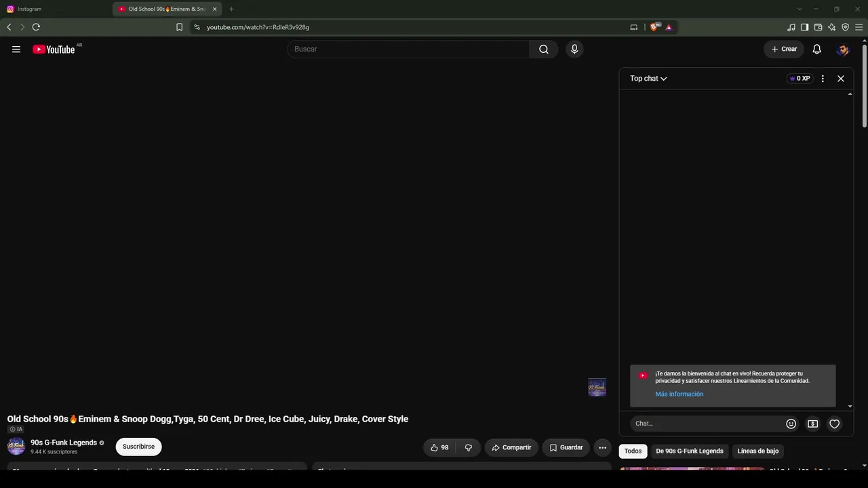Screen dimensions: 868x488
Task: Open the tab search dropdown arrow
Action: pyautogui.click(x=800, y=9)
